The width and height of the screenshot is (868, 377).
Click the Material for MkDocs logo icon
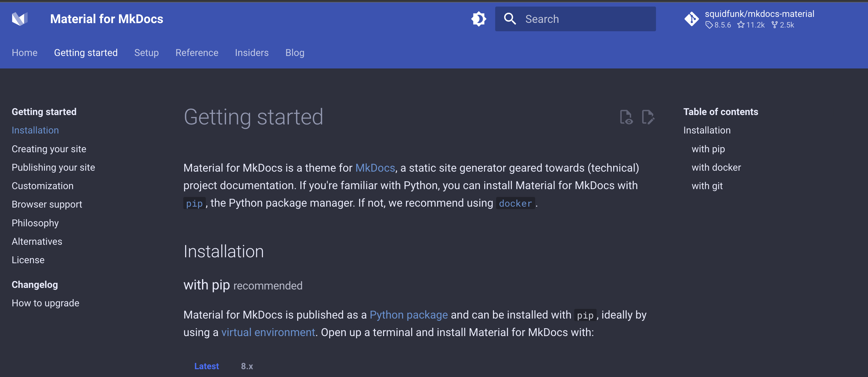coord(20,19)
